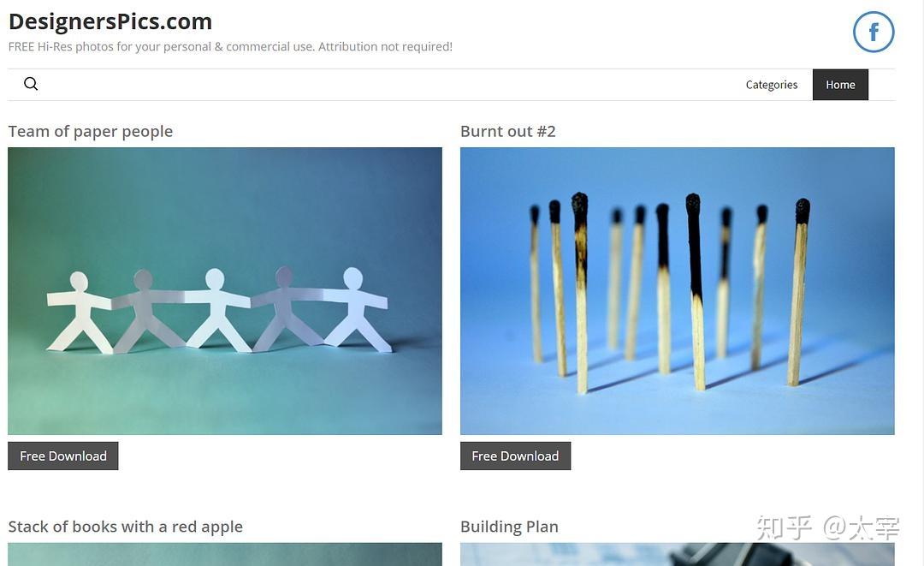Open the Burnt out #2 title link

pos(507,131)
